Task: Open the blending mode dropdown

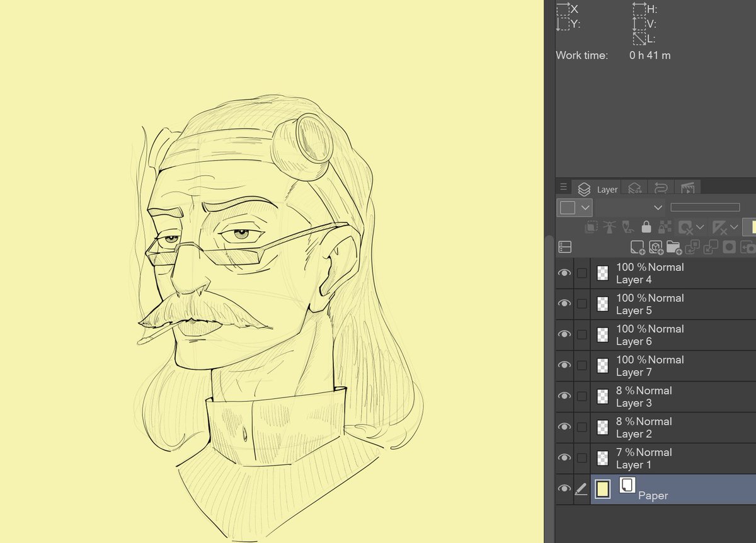Action: tap(631, 207)
